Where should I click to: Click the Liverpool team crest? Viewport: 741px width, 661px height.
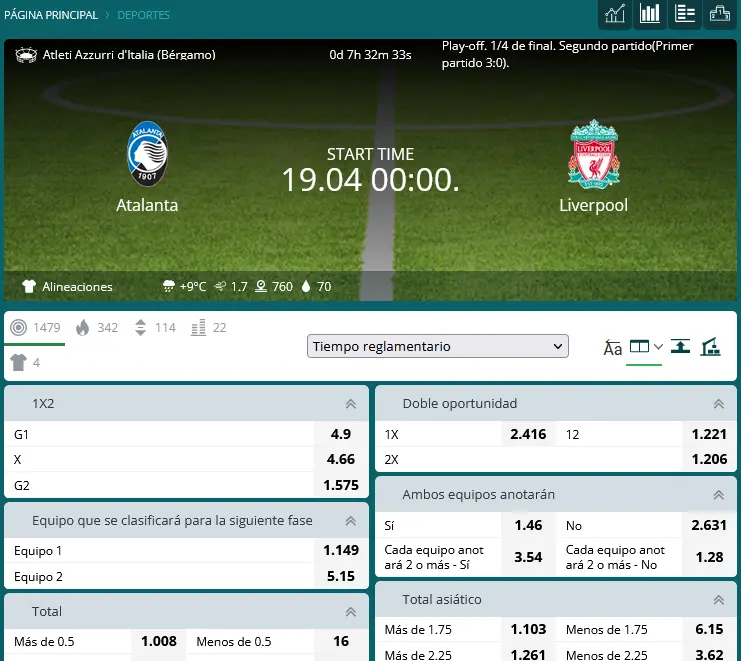593,154
